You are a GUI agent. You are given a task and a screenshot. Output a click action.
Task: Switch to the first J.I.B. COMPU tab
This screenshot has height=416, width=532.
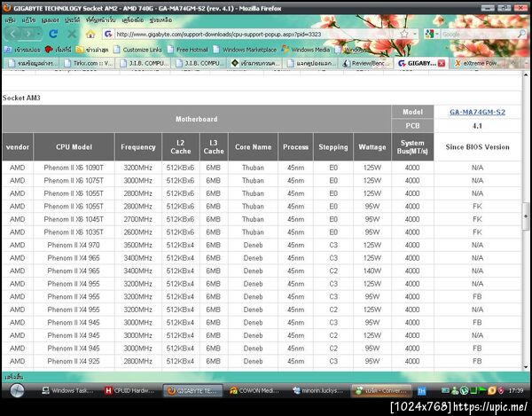click(x=143, y=63)
